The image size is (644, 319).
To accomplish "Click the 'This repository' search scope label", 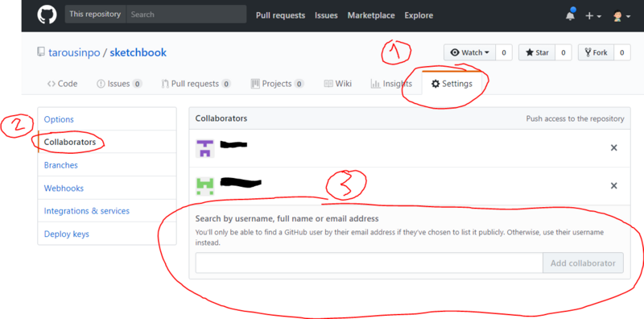I will pyautogui.click(x=95, y=14).
